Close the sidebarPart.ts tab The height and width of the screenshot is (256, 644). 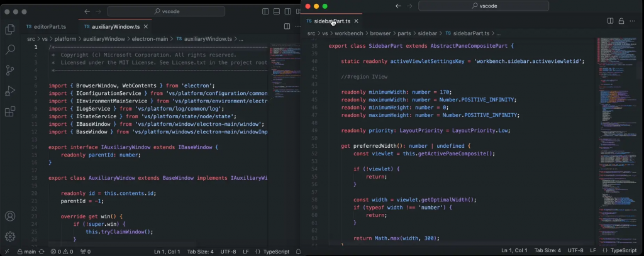(x=356, y=21)
